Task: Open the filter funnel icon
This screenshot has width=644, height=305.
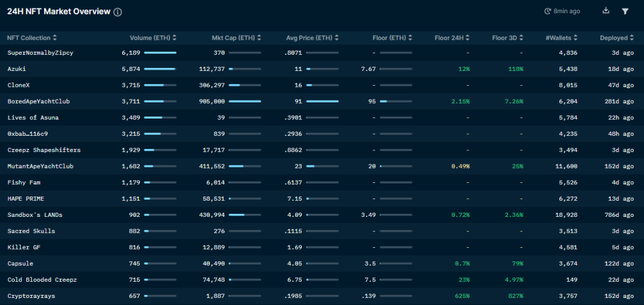Action: point(625,11)
